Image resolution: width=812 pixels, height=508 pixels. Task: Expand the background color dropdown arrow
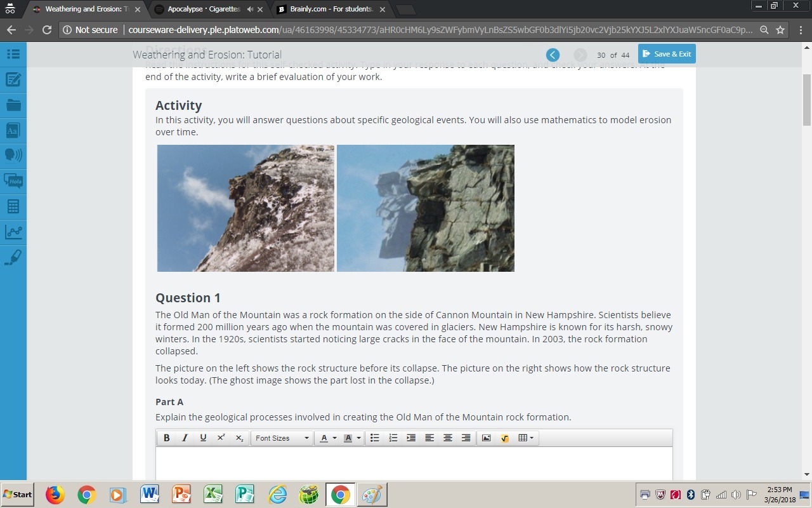coord(358,438)
